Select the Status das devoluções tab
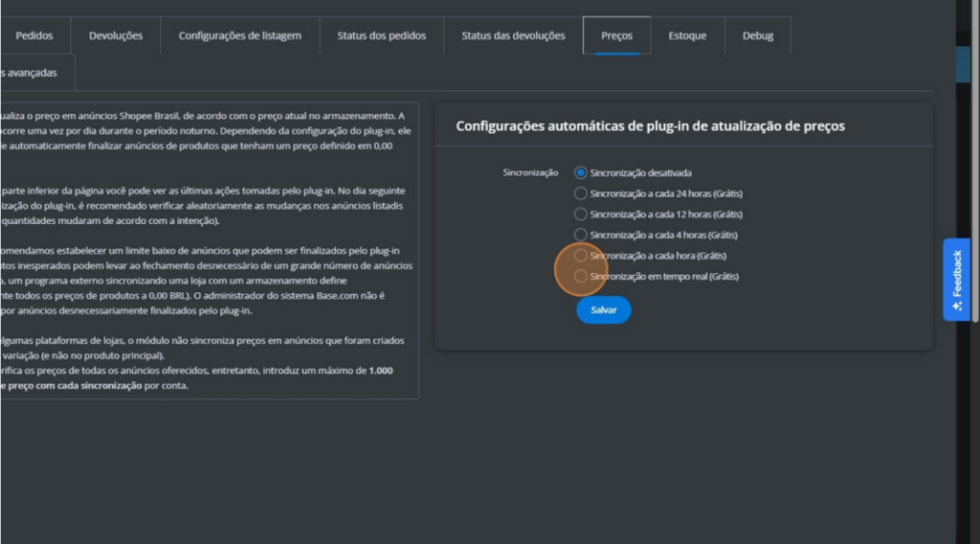 pyautogui.click(x=513, y=36)
